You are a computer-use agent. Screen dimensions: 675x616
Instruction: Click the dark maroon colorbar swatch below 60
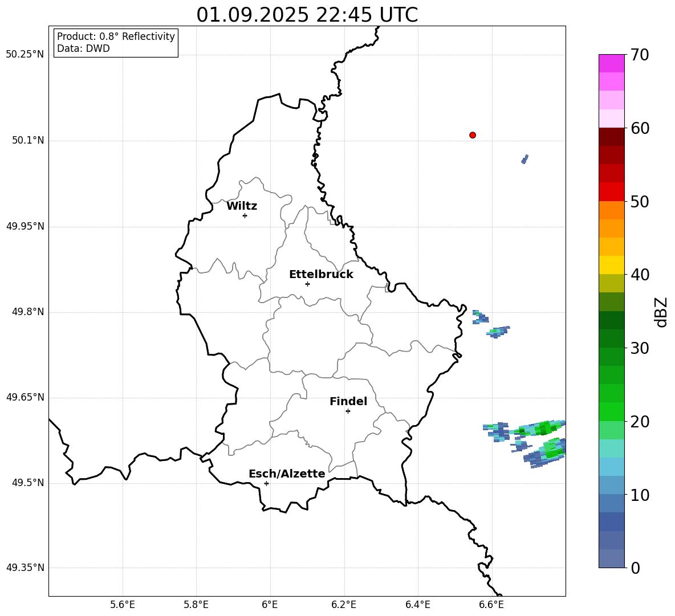point(611,137)
